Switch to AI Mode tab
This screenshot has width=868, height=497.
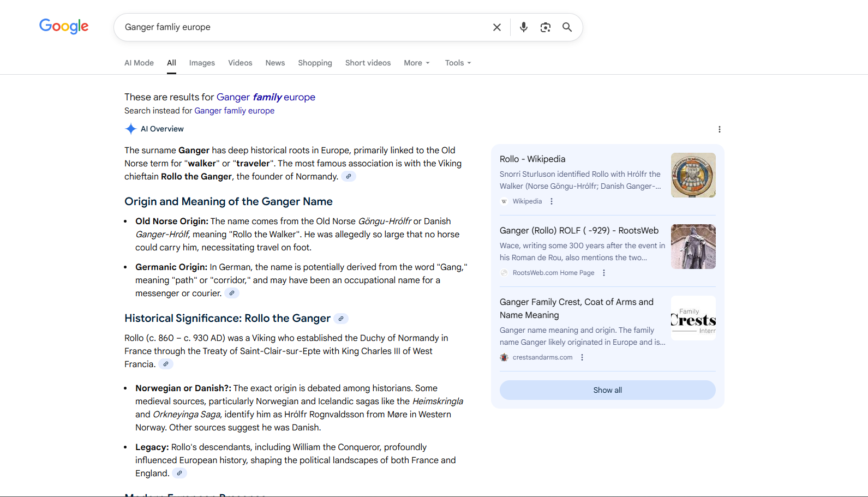click(x=139, y=63)
